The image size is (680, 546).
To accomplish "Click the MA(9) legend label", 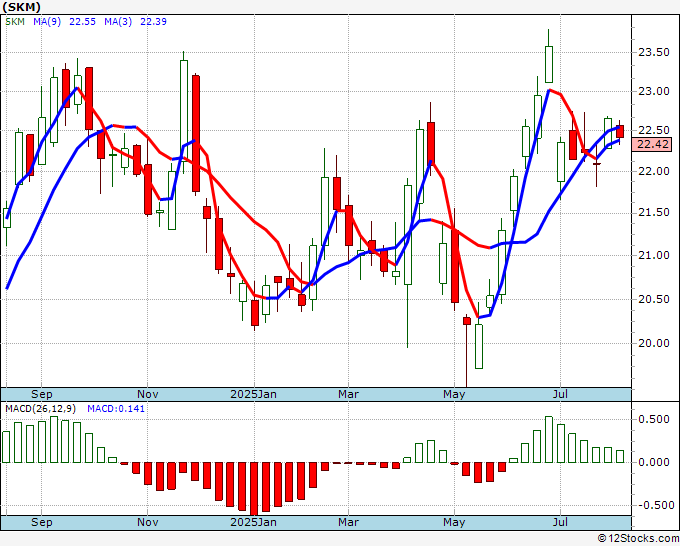I will (x=47, y=22).
